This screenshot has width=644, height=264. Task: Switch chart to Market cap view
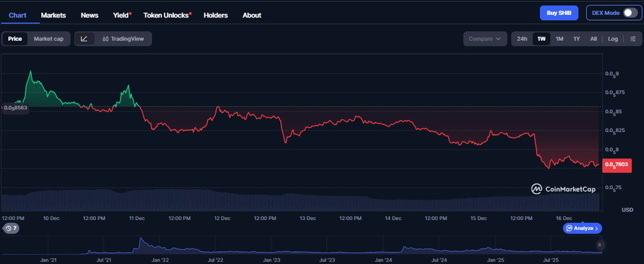[48, 39]
